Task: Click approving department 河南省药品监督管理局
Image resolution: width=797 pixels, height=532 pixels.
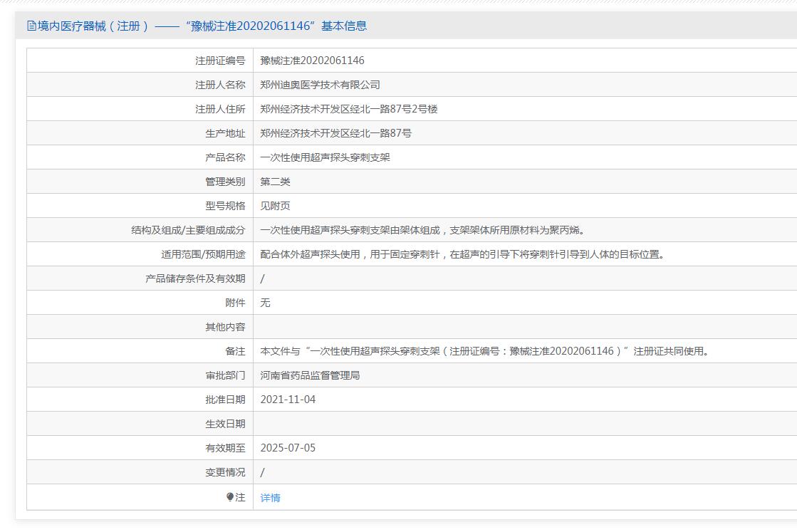Action: pyautogui.click(x=310, y=375)
